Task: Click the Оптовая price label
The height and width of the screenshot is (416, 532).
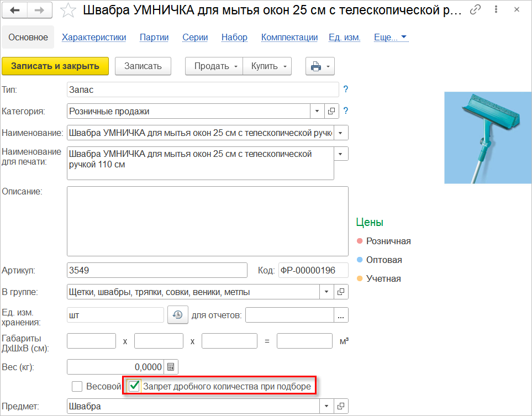Action: click(384, 260)
